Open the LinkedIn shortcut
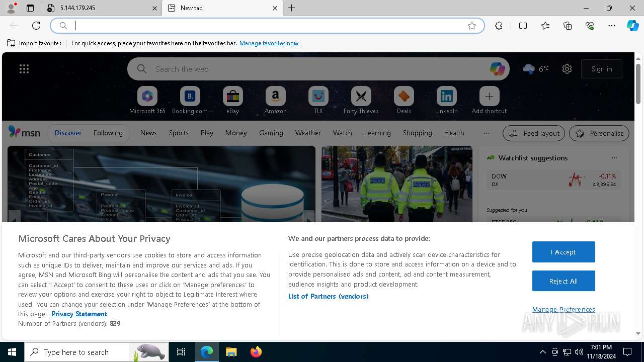 tap(446, 100)
